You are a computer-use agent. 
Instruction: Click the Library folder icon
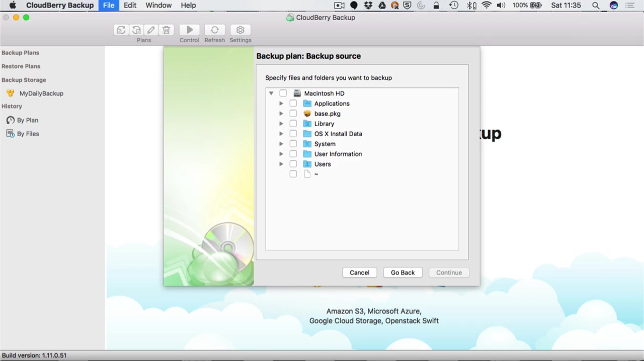pos(307,124)
